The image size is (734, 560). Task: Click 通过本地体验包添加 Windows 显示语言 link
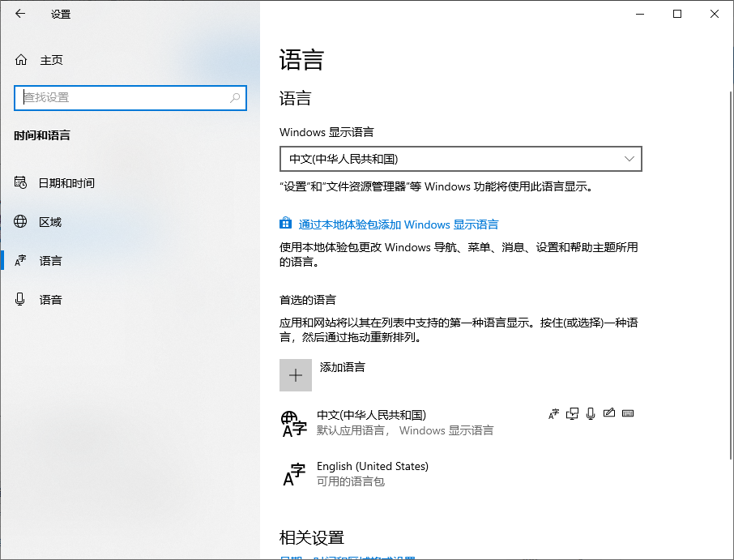(x=398, y=224)
